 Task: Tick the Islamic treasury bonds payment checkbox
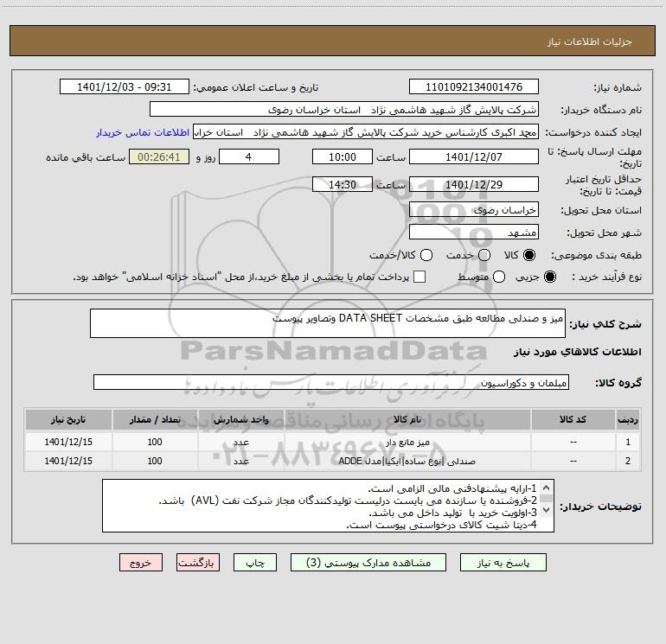(x=419, y=277)
